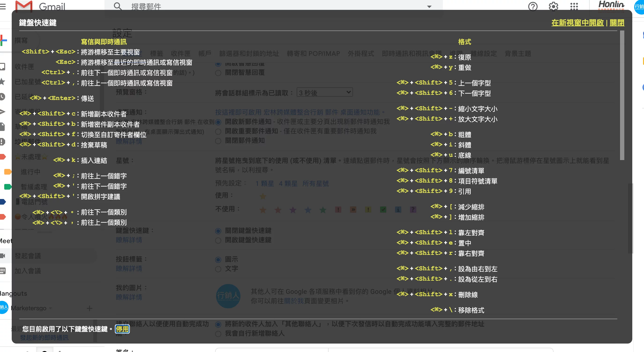Click the purple star icon
The width and height of the screenshot is (644, 352).
(x=293, y=210)
